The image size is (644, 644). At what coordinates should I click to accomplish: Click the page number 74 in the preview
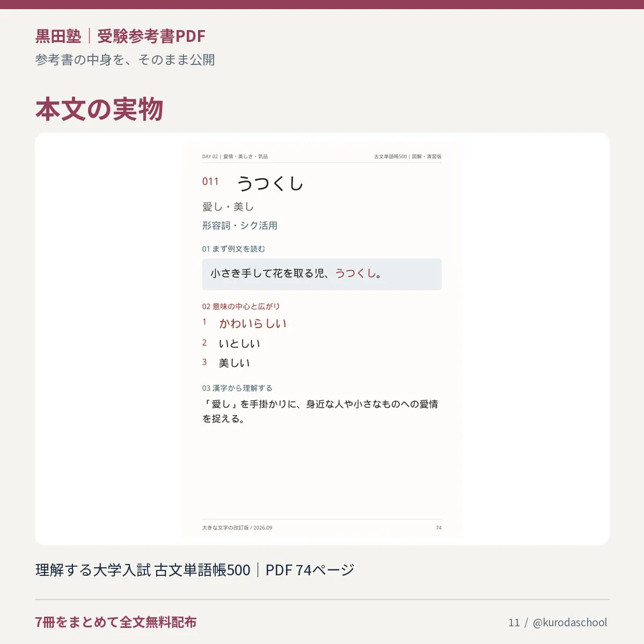[x=438, y=528]
